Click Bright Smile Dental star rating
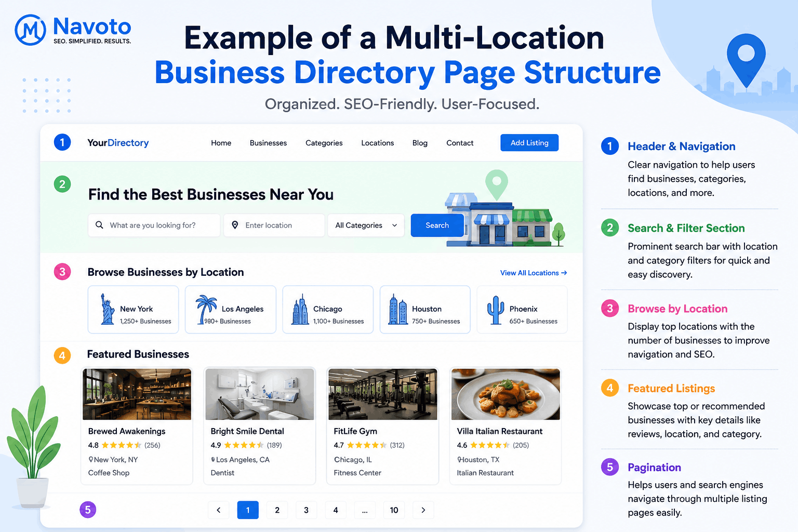798x532 pixels. (244, 445)
